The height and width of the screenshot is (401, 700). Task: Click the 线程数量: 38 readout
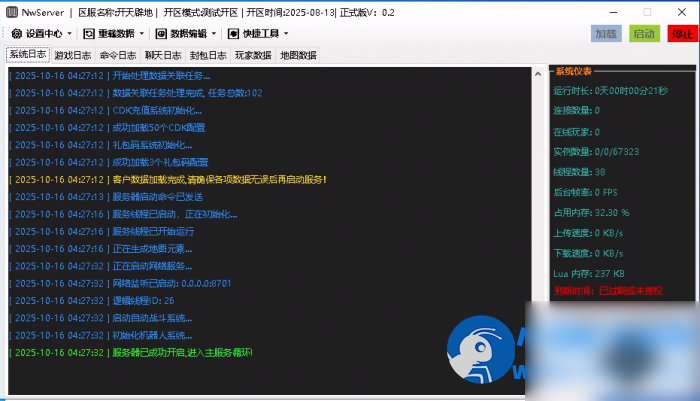[x=579, y=172]
